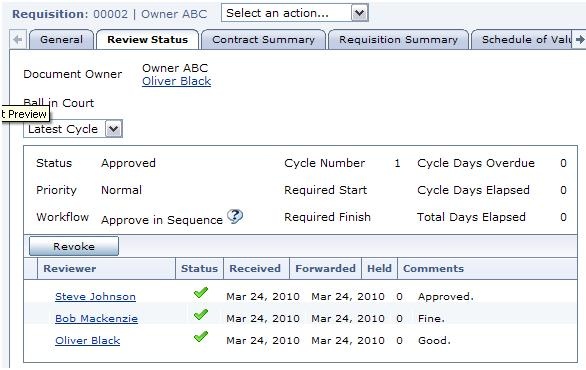586x370 pixels.
Task: Click the Latest Cycle combo box text
Action: pyautogui.click(x=63, y=129)
